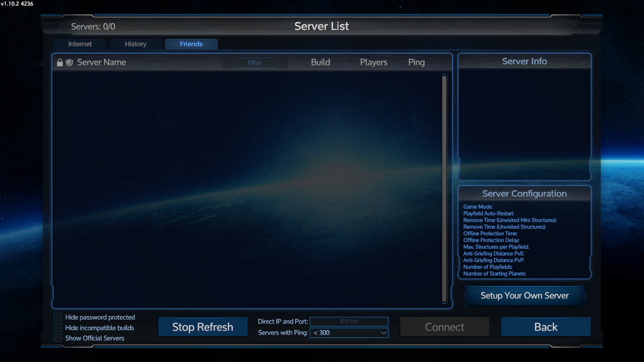Toggle Hide incompatible builds checkbox
Viewport: 644px width, 362px height.
[58, 328]
